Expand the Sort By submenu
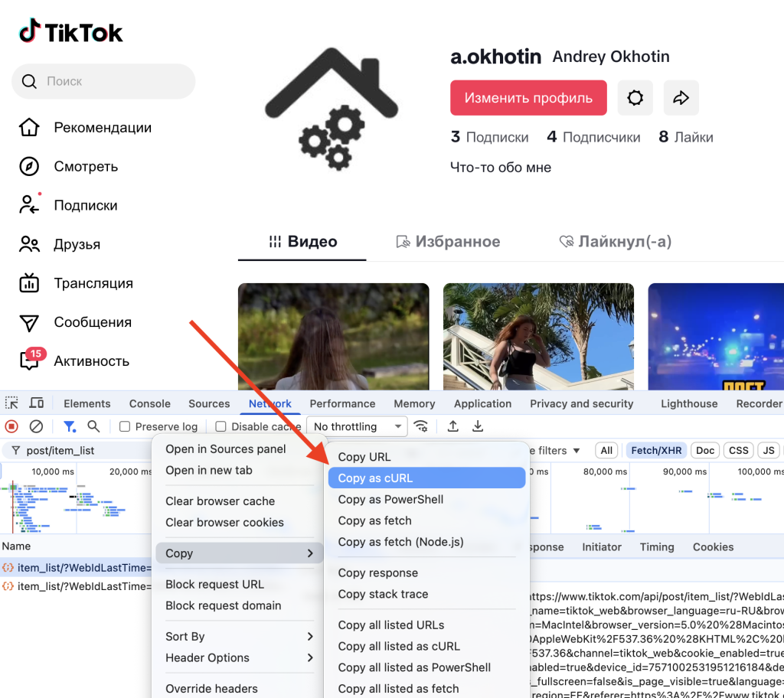This screenshot has width=784, height=698. (x=239, y=637)
